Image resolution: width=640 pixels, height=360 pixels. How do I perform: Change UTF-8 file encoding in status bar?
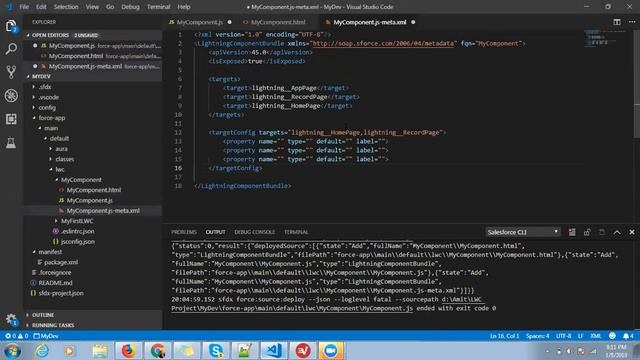[x=563, y=336]
